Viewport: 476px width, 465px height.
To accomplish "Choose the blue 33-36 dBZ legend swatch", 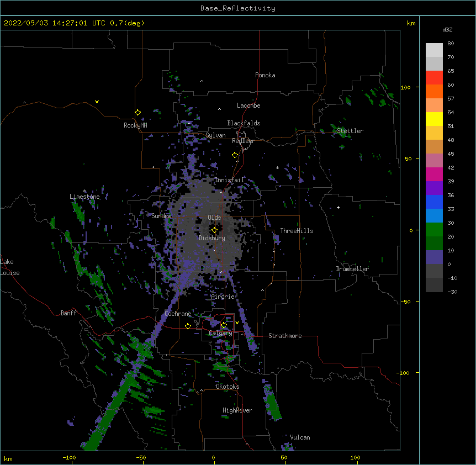I will (x=434, y=202).
